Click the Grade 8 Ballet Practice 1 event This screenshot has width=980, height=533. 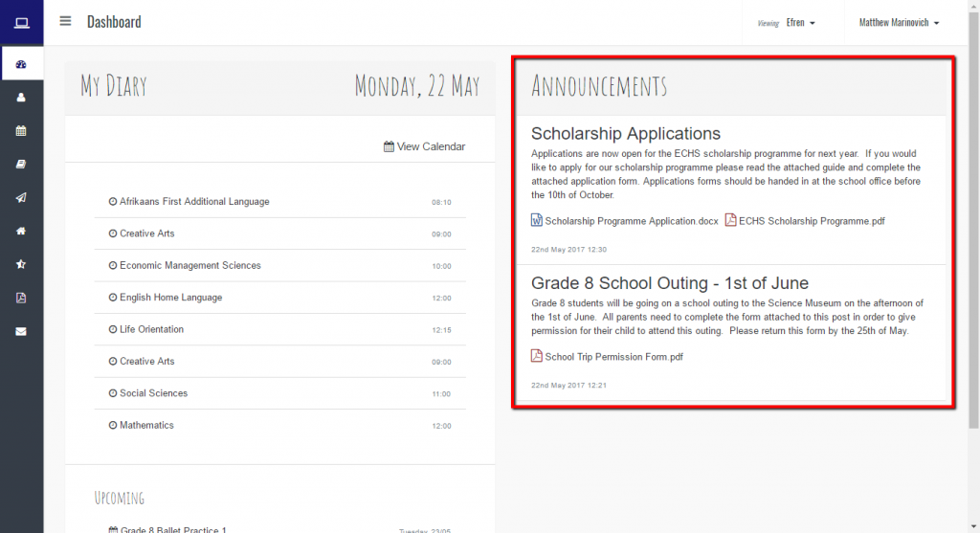point(173,529)
